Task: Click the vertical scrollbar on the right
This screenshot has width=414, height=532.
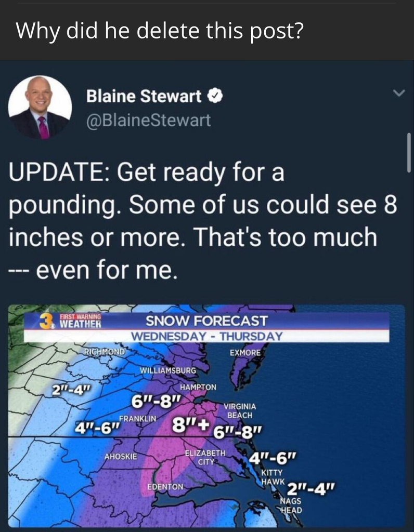Action: point(409,152)
